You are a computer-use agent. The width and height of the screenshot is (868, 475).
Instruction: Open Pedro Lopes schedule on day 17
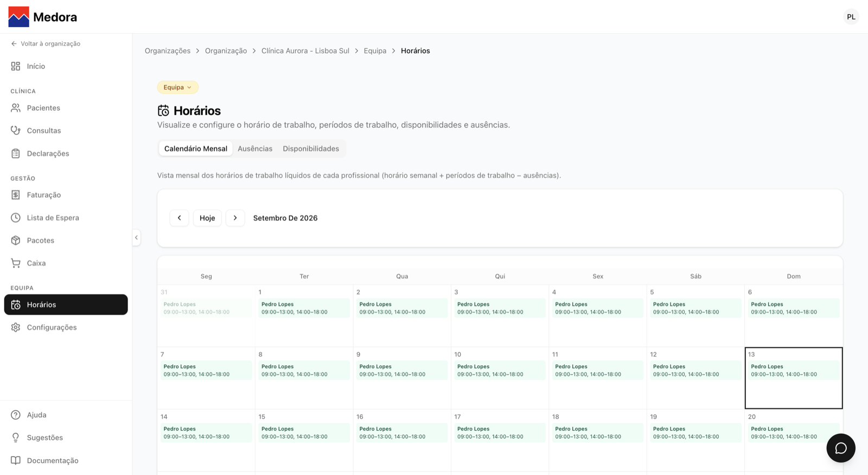(x=500, y=433)
